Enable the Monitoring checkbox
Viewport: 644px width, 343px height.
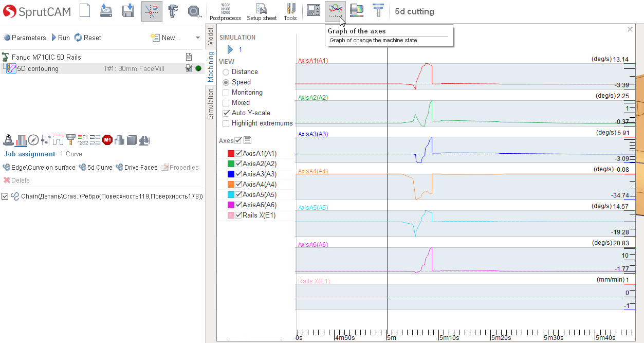coord(226,93)
